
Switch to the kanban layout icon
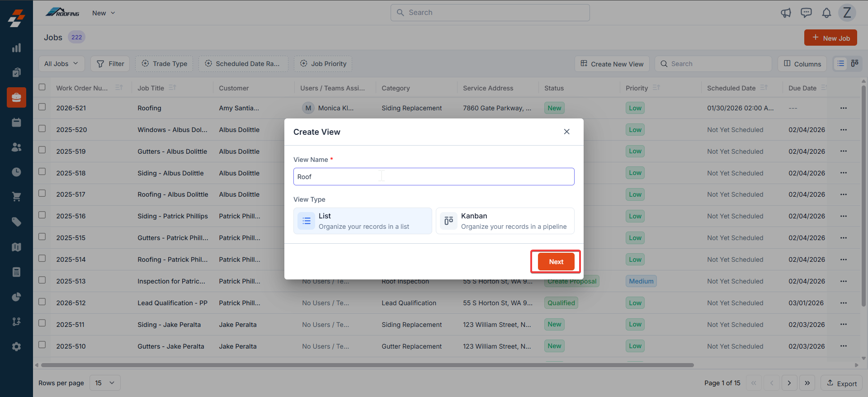coord(854,64)
